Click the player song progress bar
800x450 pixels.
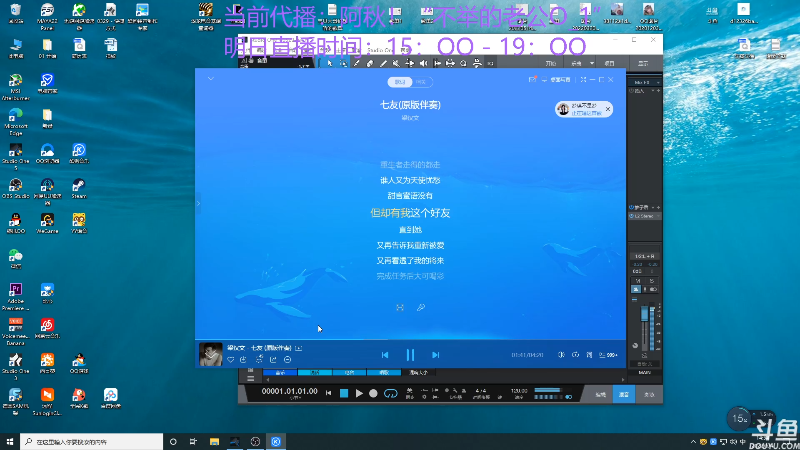(x=410, y=339)
